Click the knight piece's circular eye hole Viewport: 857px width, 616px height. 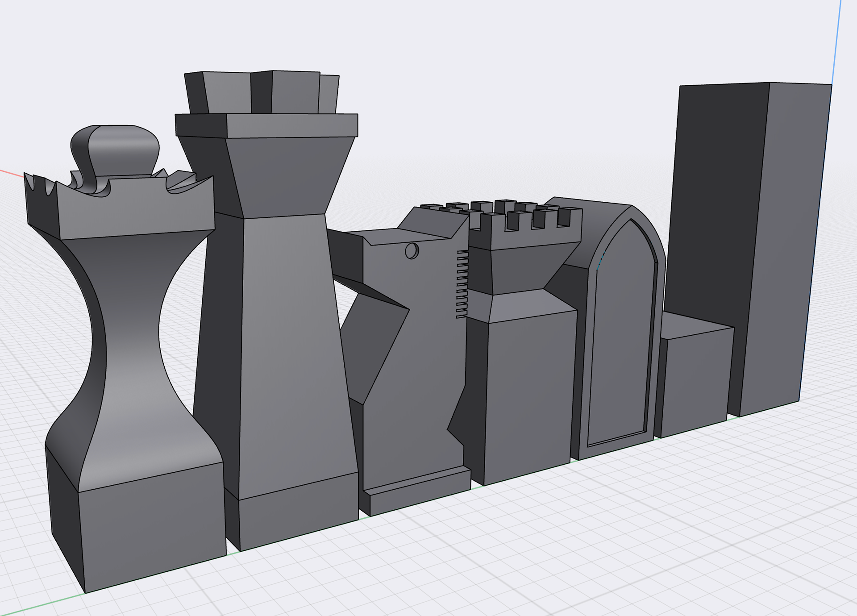(x=411, y=251)
